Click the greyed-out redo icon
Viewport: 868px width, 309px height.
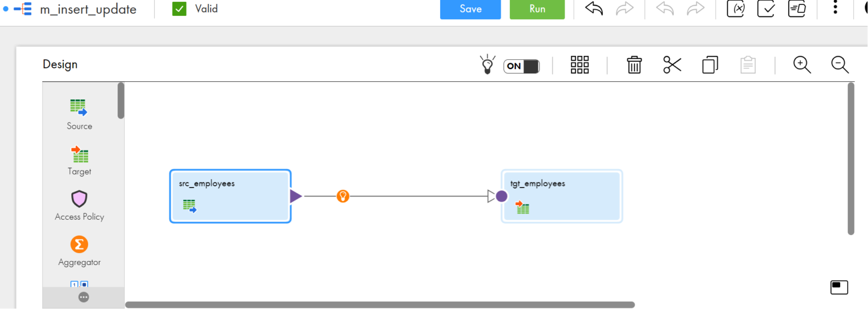pos(696,8)
